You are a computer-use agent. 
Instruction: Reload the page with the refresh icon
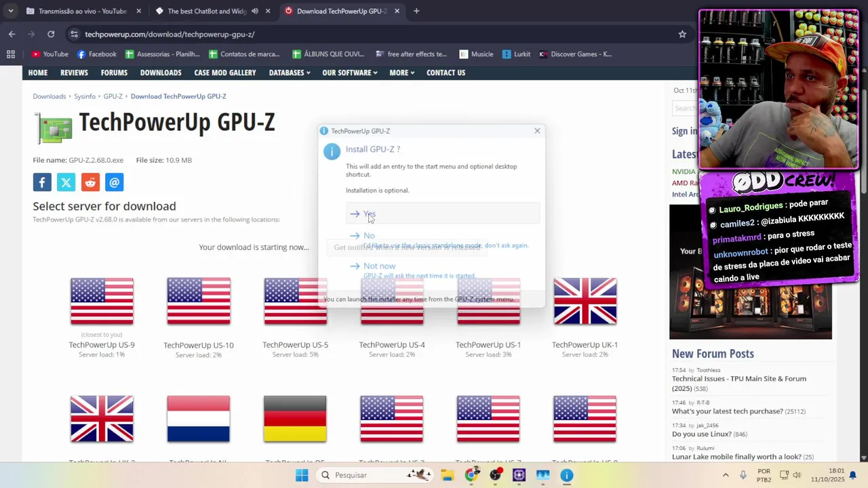pyautogui.click(x=51, y=34)
